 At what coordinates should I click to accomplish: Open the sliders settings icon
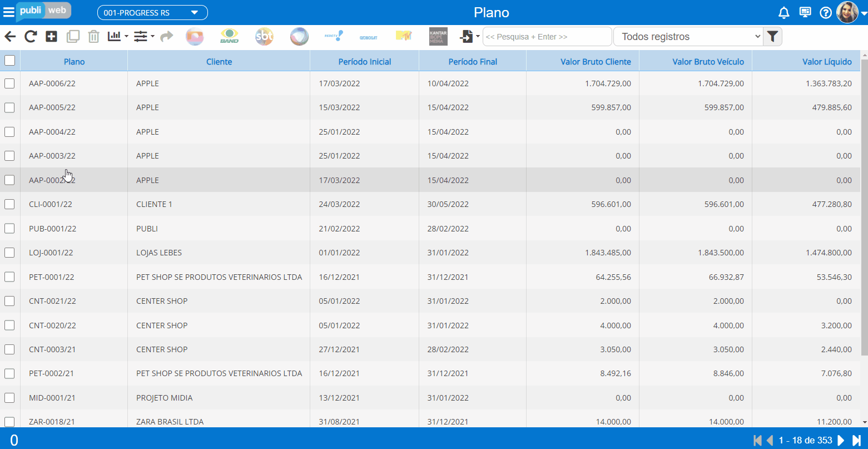[x=140, y=36]
